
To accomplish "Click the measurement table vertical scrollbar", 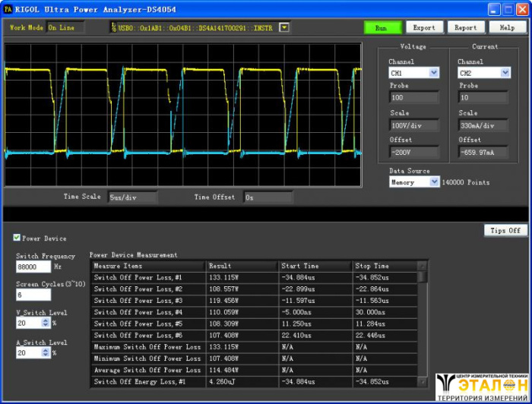I will pos(423,327).
